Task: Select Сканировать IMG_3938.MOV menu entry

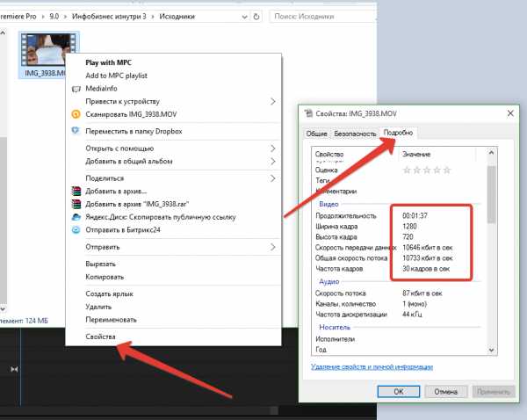Action: click(131, 114)
